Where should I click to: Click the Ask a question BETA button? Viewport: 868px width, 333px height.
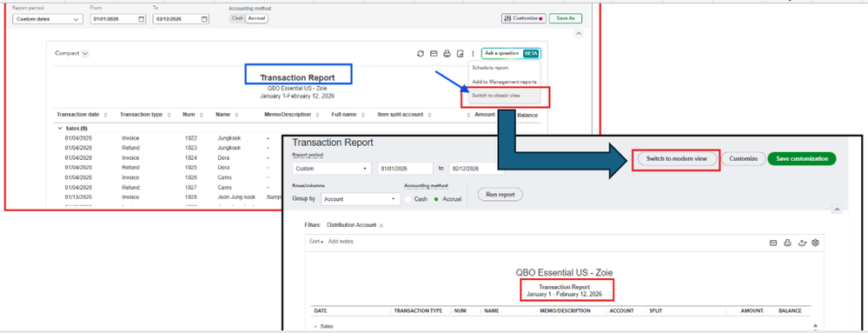511,53
